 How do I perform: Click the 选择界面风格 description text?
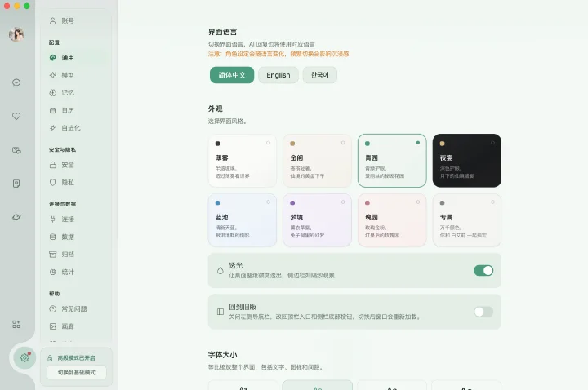tap(227, 122)
